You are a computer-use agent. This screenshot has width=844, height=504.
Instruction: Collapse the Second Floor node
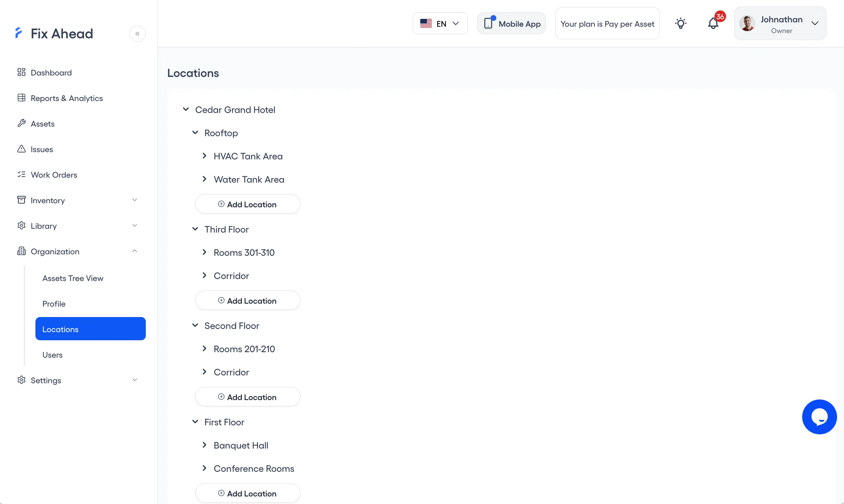pyautogui.click(x=195, y=325)
